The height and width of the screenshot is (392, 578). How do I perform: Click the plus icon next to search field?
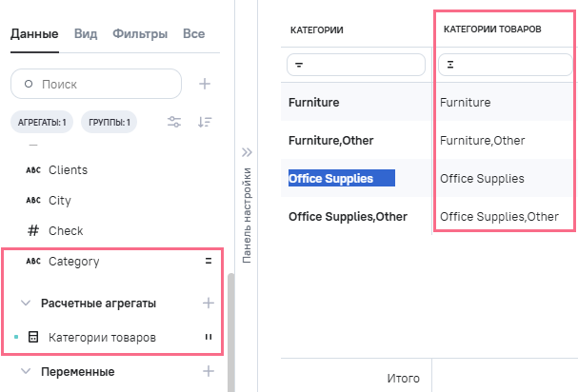click(204, 84)
